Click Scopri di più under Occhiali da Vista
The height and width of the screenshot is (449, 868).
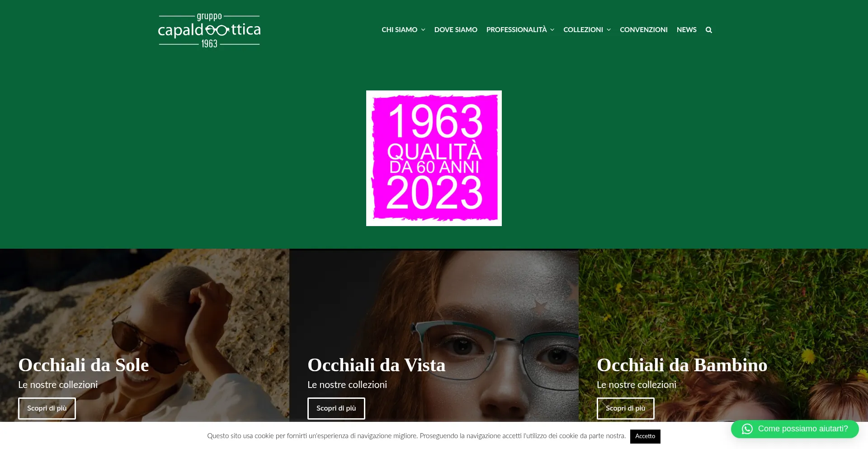[336, 408]
